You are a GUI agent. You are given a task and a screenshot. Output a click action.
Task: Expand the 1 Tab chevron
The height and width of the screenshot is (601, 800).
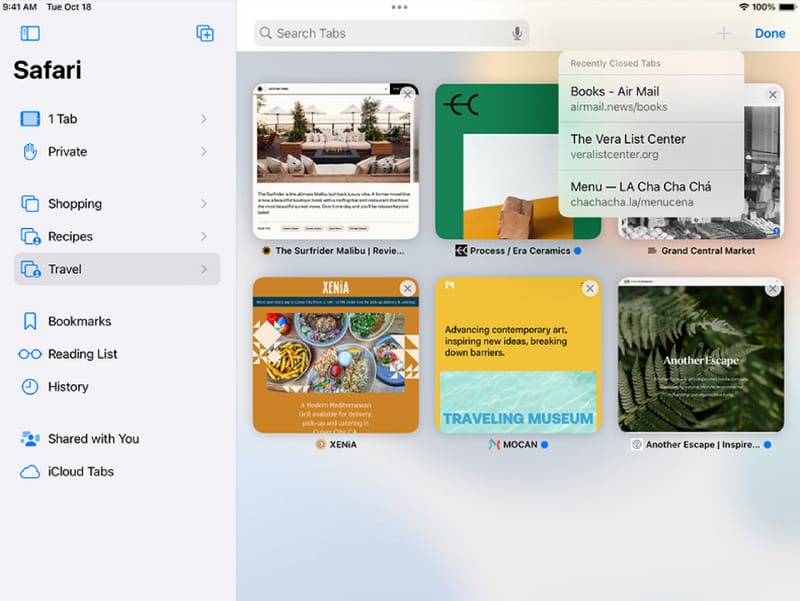(x=204, y=119)
